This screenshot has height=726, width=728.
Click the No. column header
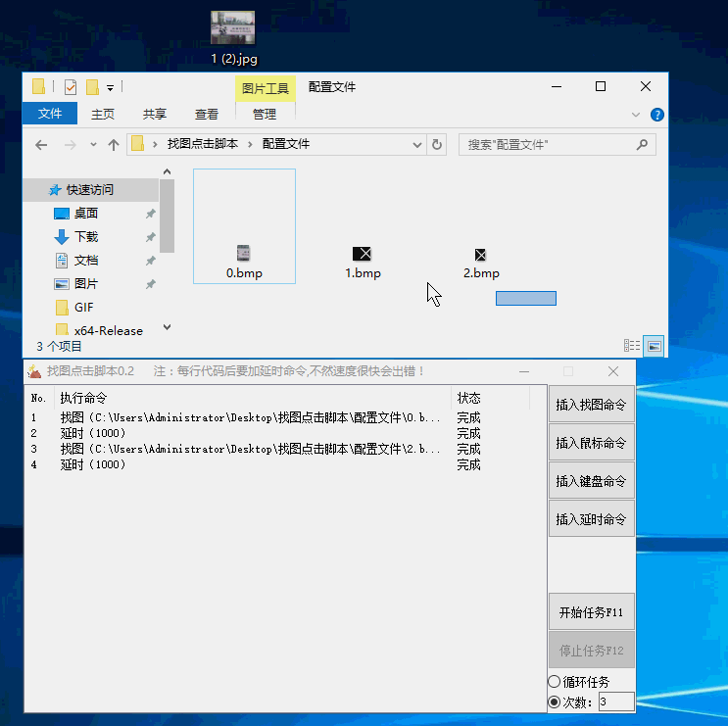(39, 398)
